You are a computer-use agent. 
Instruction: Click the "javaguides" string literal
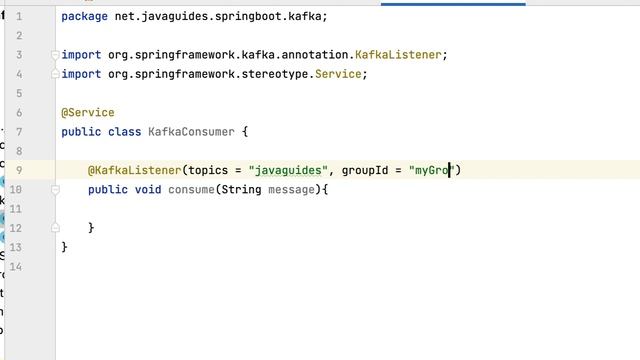288,171
